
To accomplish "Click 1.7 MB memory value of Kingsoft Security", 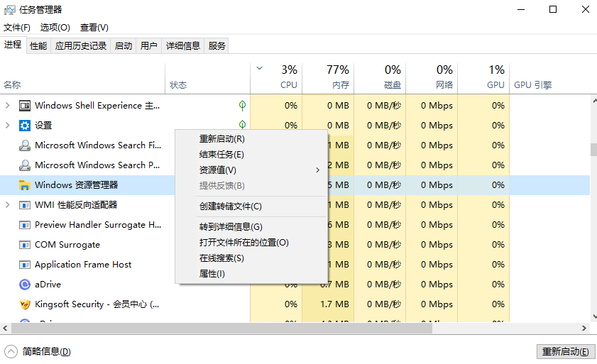I will (x=334, y=304).
